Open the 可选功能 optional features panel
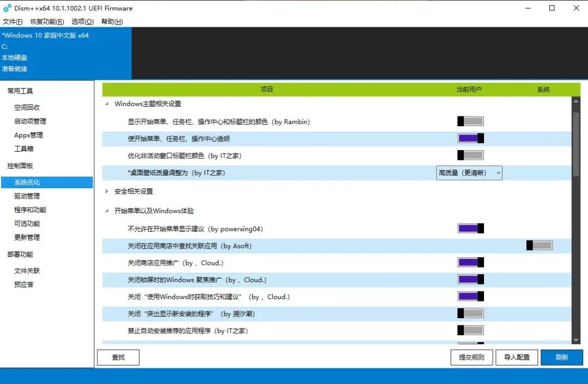Image resolution: width=588 pixels, height=384 pixels. tap(28, 223)
